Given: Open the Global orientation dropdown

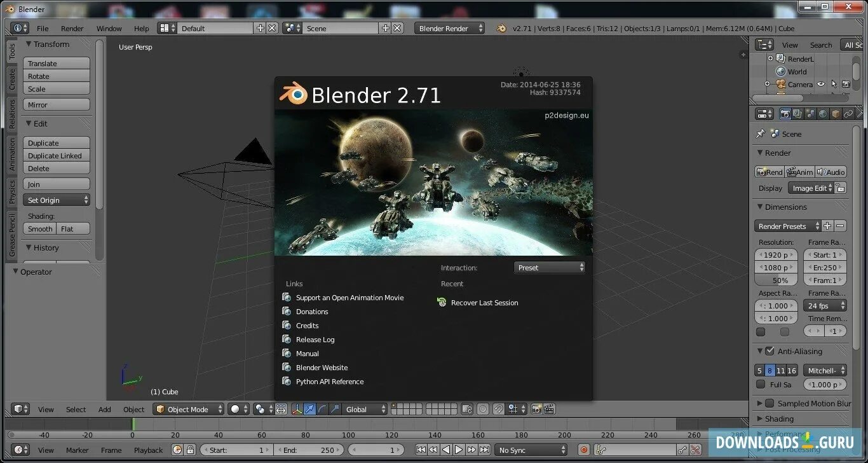Looking at the screenshot, I should tap(364, 409).
